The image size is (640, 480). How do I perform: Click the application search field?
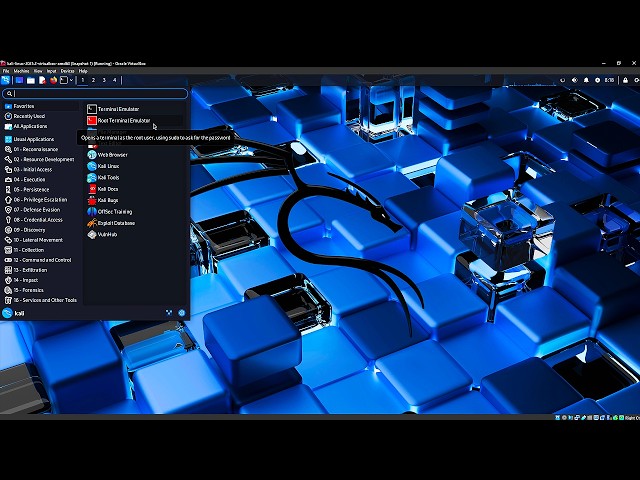(95, 93)
